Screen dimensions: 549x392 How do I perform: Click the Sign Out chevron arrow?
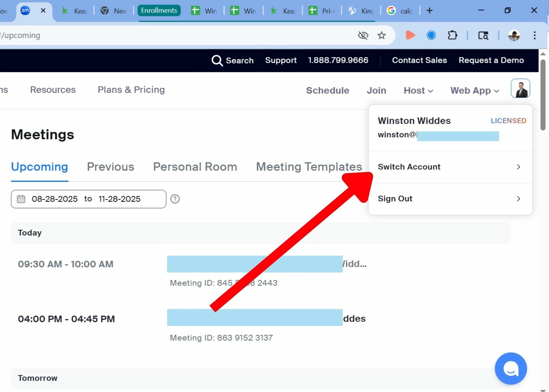pos(518,198)
